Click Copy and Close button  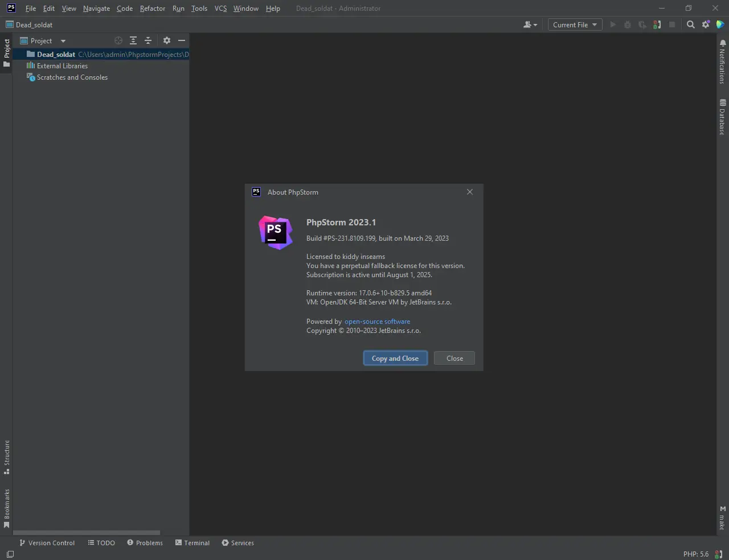[395, 359]
